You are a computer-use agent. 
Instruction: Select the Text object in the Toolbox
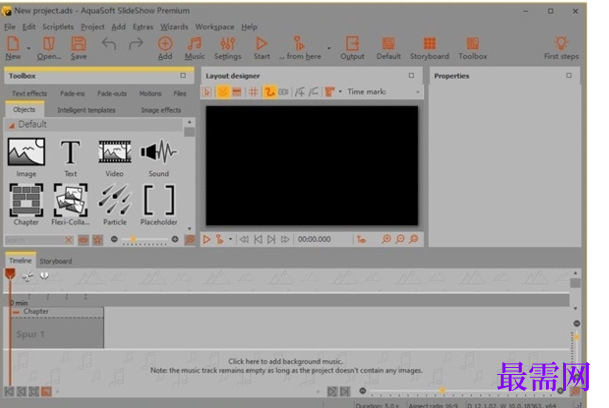70,157
